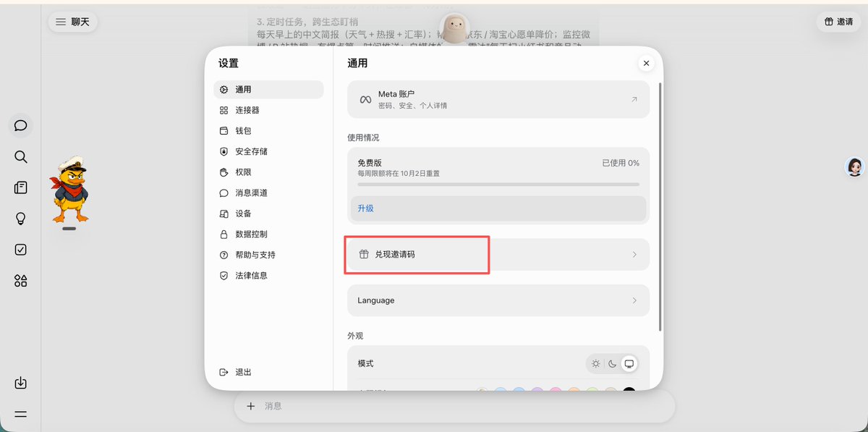Click the captain duck mascot
868x432 pixels.
pyautogui.click(x=70, y=189)
